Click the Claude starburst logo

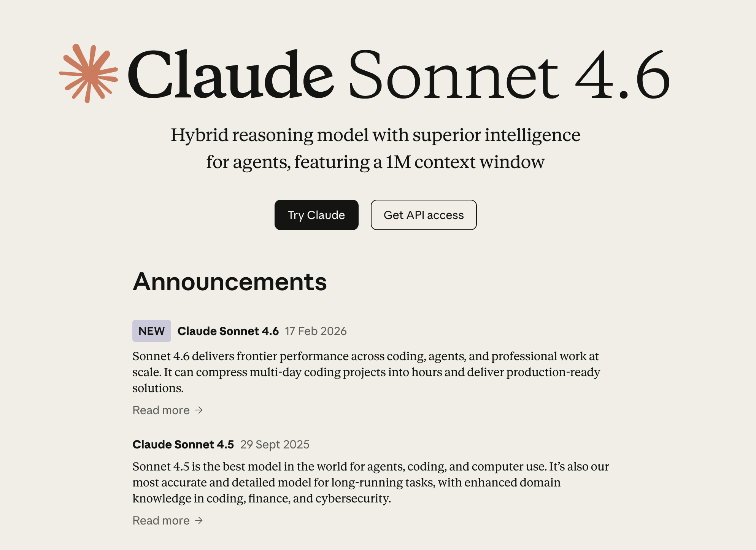click(x=89, y=73)
